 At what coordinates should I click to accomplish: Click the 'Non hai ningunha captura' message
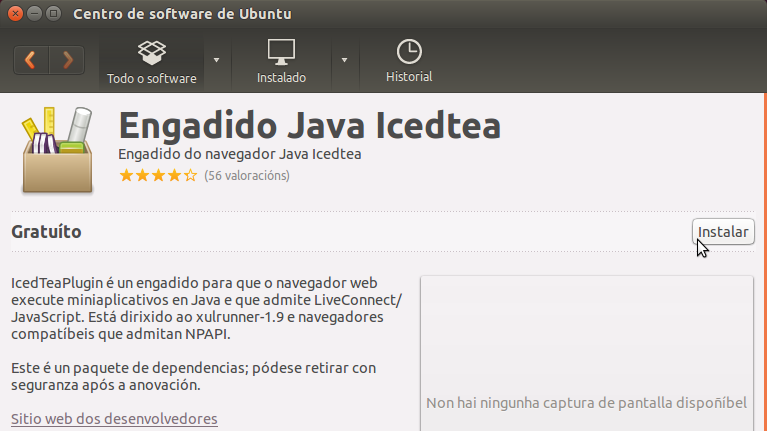point(587,403)
